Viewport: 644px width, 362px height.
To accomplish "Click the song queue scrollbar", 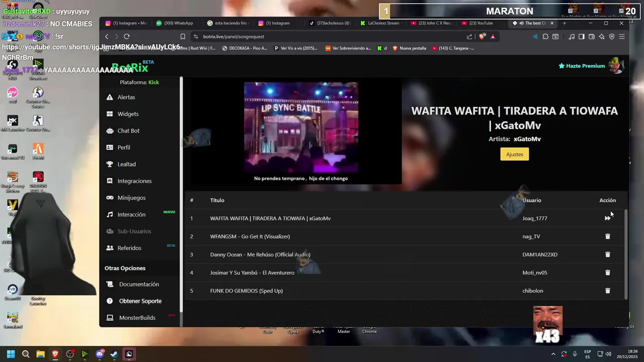I will pos(626,254).
